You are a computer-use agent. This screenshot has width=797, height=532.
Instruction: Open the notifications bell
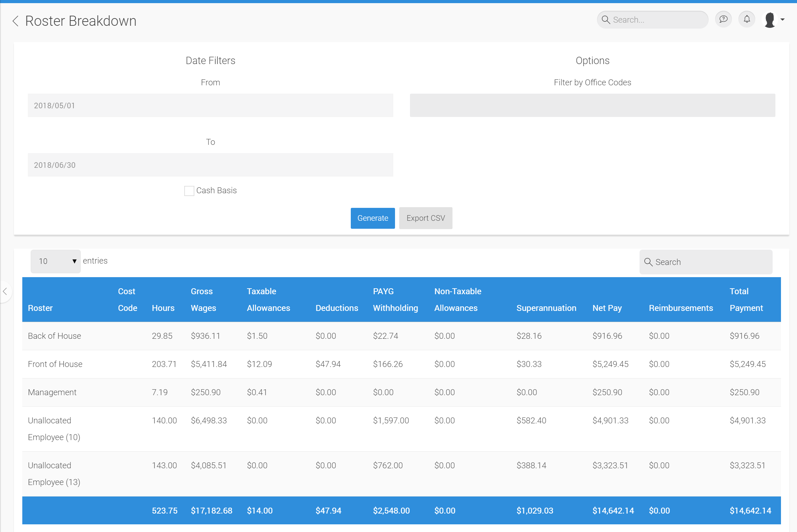pos(747,19)
